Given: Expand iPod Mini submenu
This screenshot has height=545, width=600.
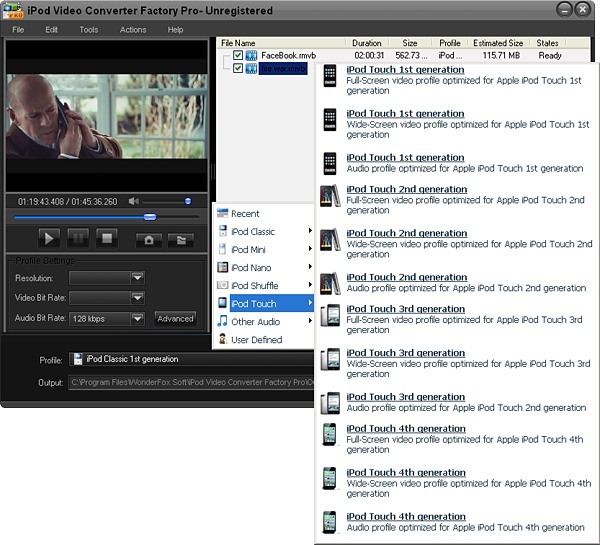Looking at the screenshot, I should pos(263,250).
